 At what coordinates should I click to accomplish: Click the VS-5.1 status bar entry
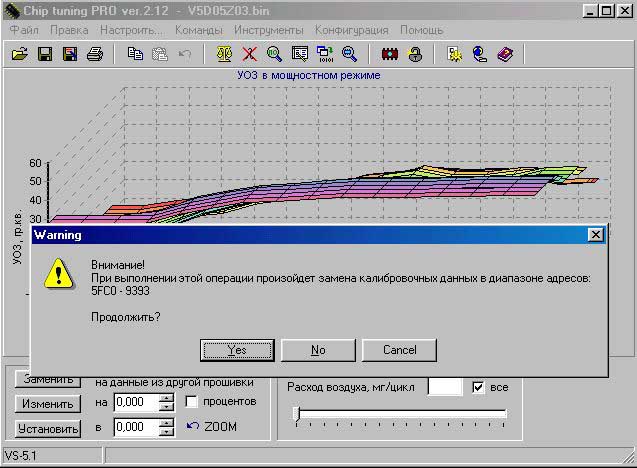[x=52, y=455]
